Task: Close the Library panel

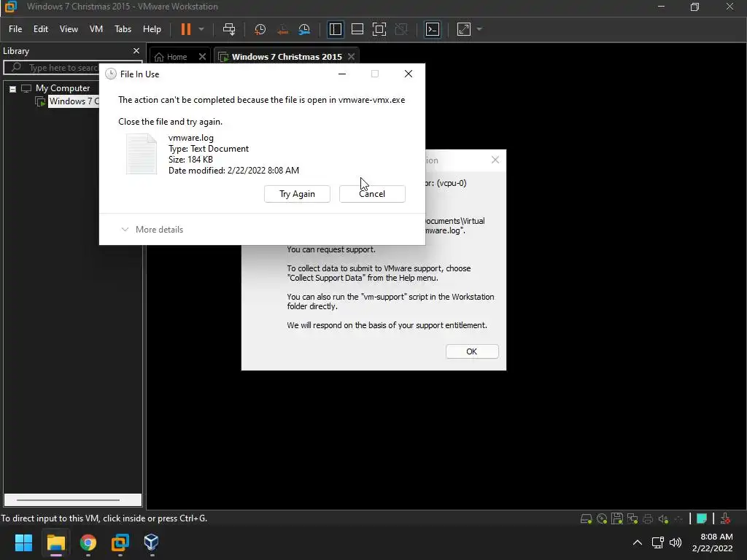Action: [136, 51]
